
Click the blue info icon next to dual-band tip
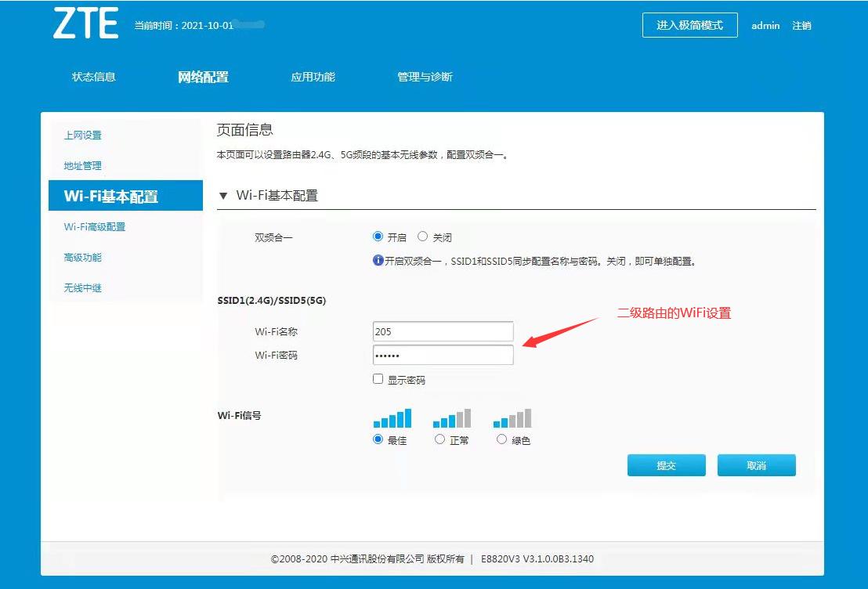[379, 260]
